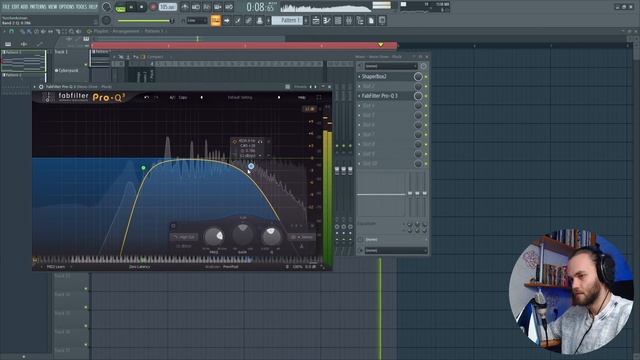
Task: Open the Pattern 1 selector
Action: point(287,20)
